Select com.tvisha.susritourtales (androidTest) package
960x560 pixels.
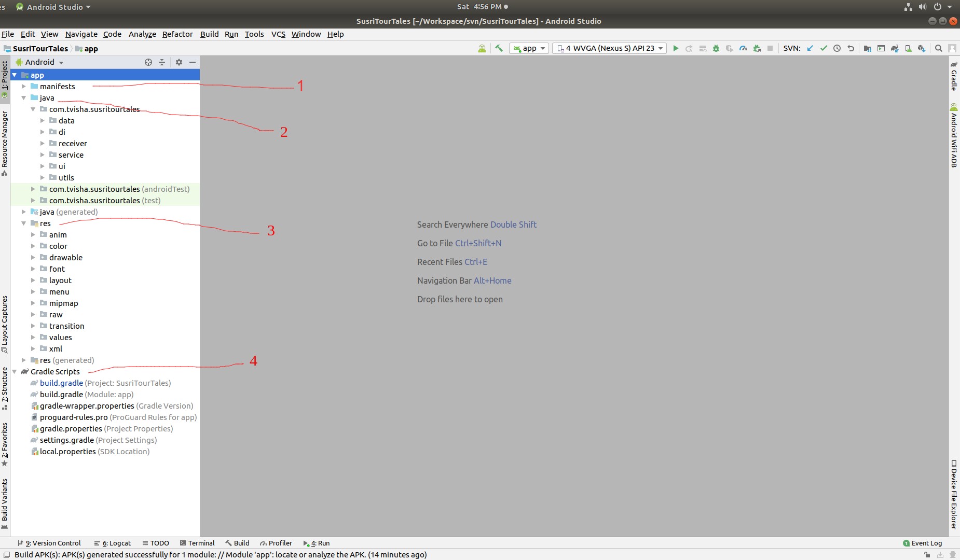point(119,189)
